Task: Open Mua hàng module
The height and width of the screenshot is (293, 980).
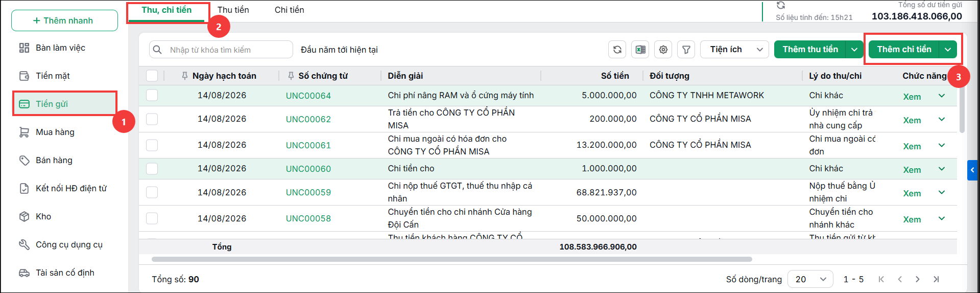Action: coord(46,132)
